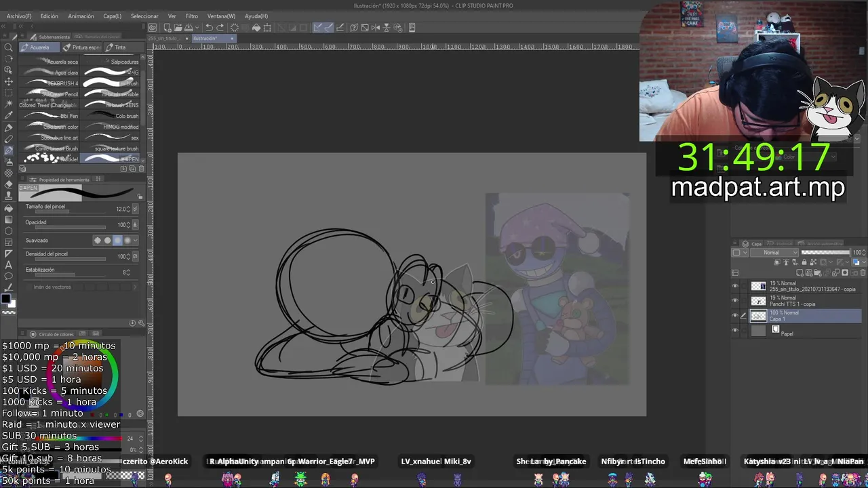This screenshot has height=488, width=868.
Task: Click the Open file icon
Action: (178, 28)
